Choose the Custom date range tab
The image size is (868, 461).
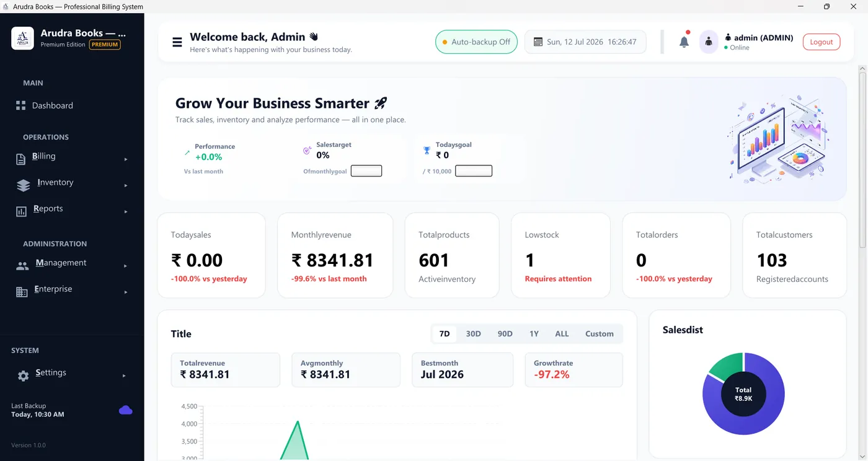tap(600, 334)
